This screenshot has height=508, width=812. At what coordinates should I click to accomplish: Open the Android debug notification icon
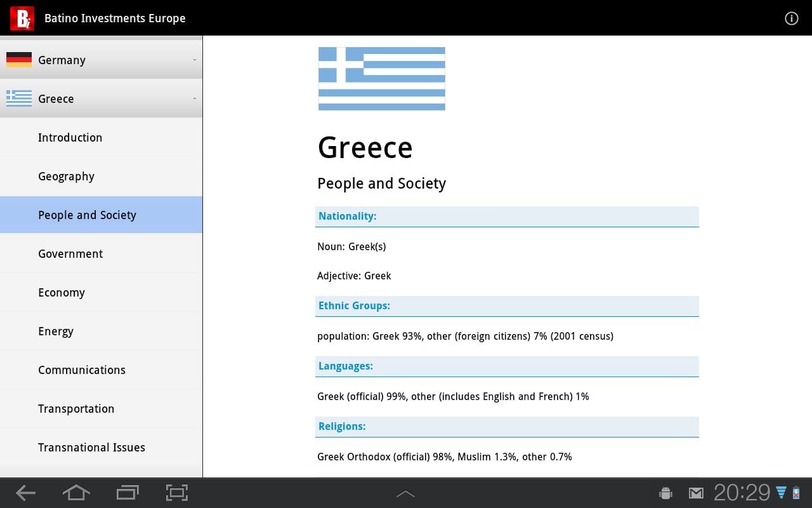(x=665, y=493)
